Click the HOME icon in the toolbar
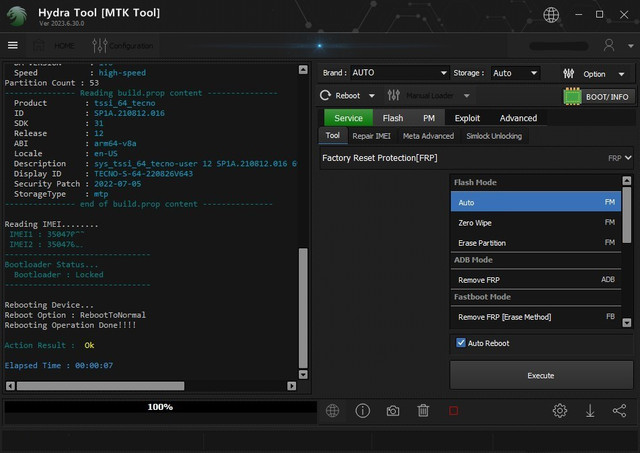Viewport: 640px width, 453px height. [x=39, y=45]
